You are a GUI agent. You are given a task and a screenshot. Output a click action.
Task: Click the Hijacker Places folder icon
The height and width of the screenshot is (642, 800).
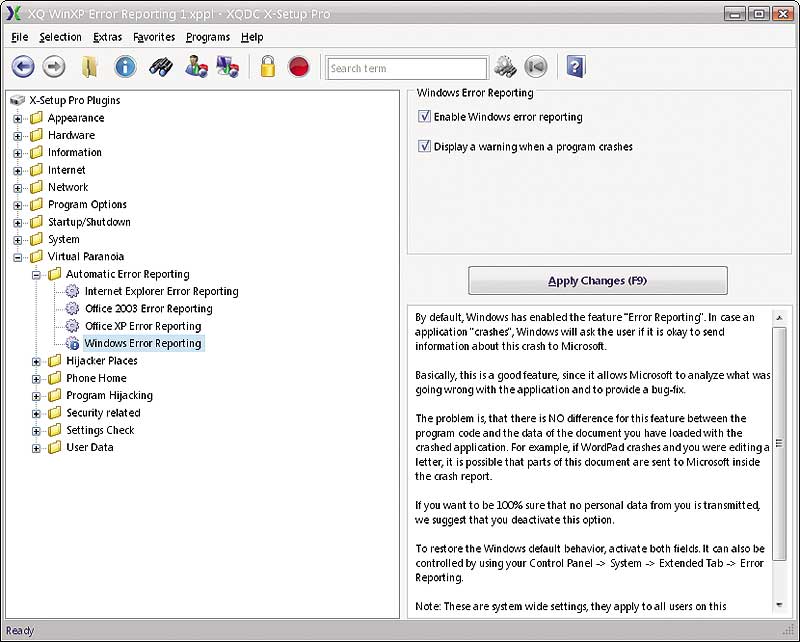coord(55,361)
